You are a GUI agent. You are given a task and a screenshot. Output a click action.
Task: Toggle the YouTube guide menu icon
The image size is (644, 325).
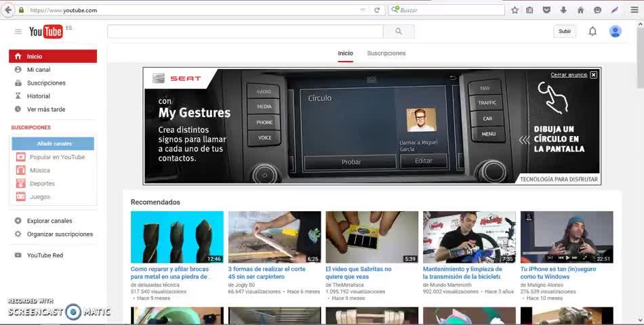pyautogui.click(x=18, y=31)
